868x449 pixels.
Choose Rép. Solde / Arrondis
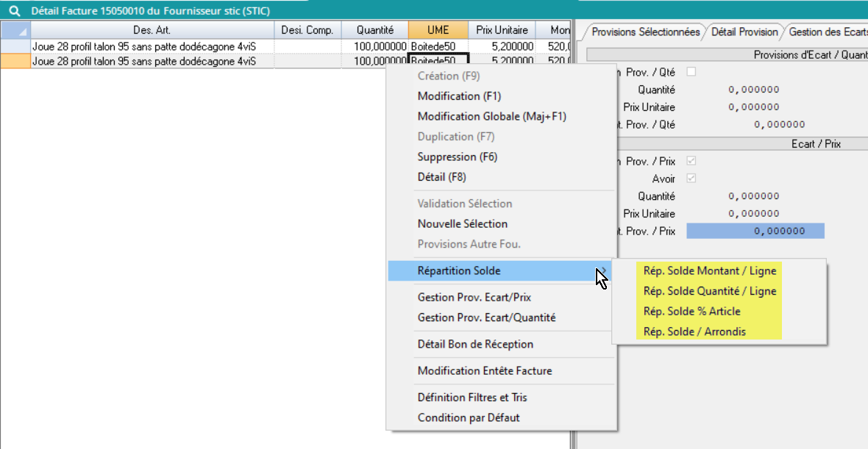(x=694, y=331)
